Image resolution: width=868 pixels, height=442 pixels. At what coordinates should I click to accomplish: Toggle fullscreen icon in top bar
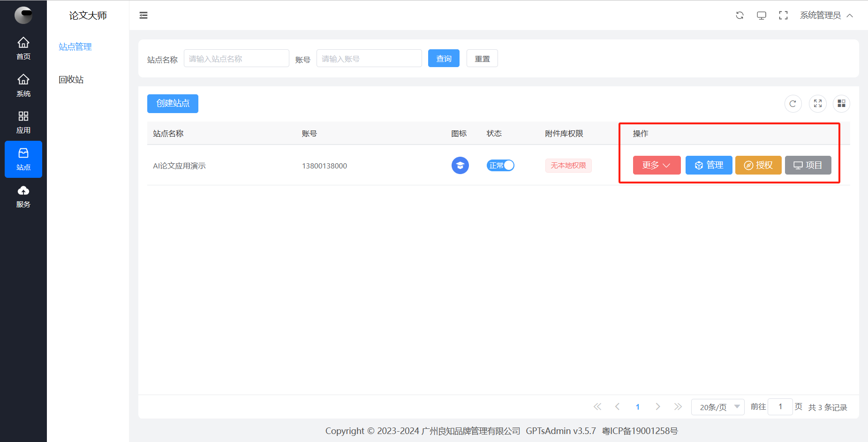pyautogui.click(x=783, y=15)
